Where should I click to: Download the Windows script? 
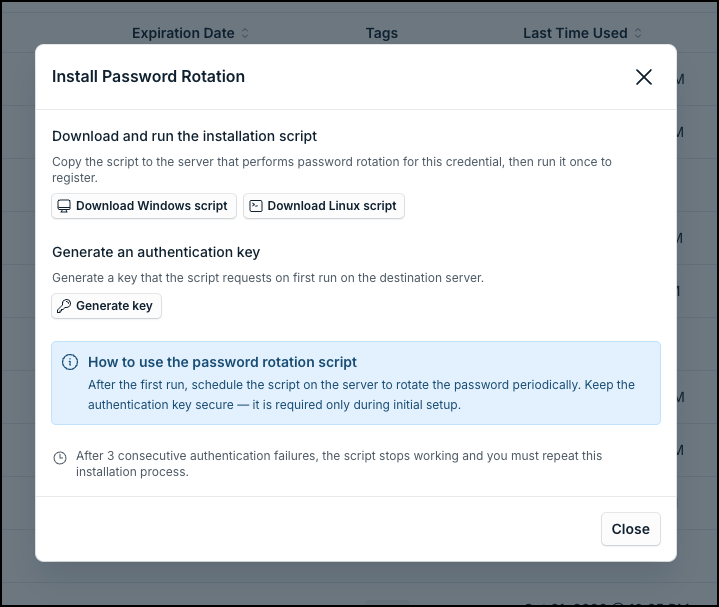click(144, 206)
